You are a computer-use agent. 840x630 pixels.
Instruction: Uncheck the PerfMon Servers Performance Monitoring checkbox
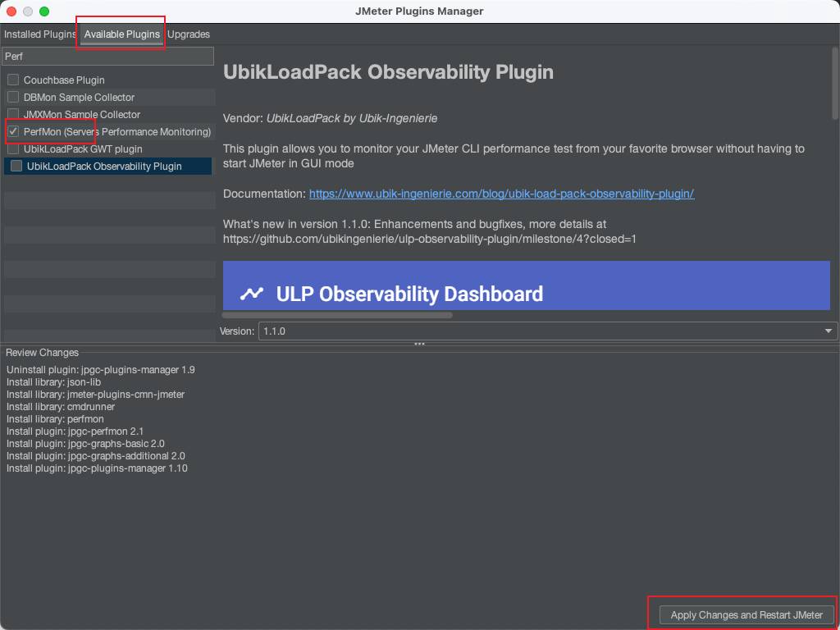pos(13,131)
